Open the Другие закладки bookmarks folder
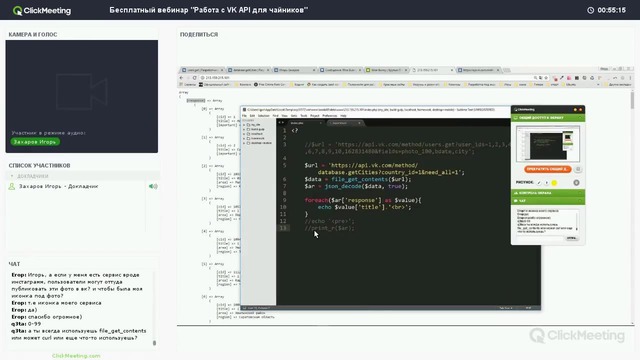640x360 pixels. point(617,84)
